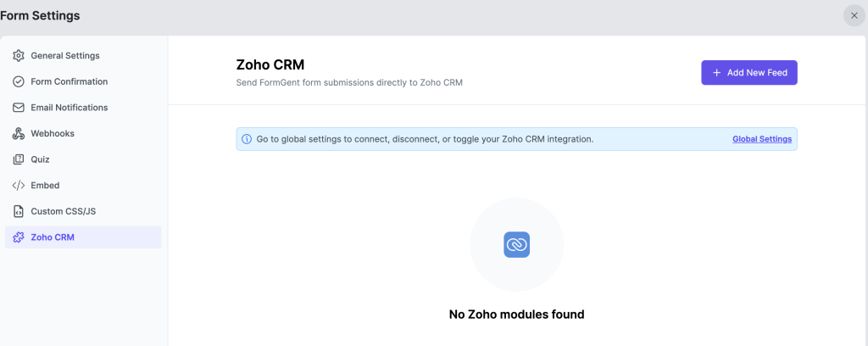Select the Zoho CRM menu item

83,237
